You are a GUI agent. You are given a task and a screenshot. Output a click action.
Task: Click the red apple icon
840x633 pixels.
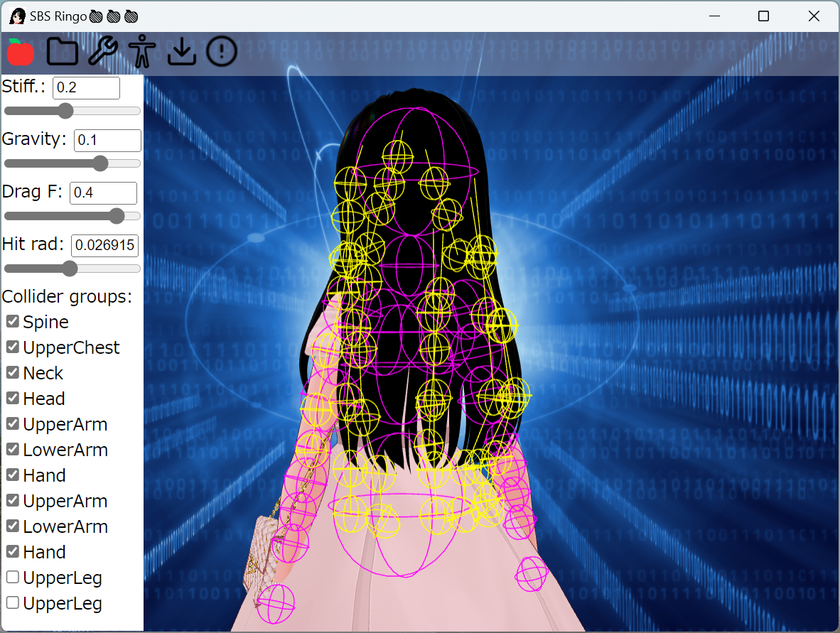coord(21,52)
